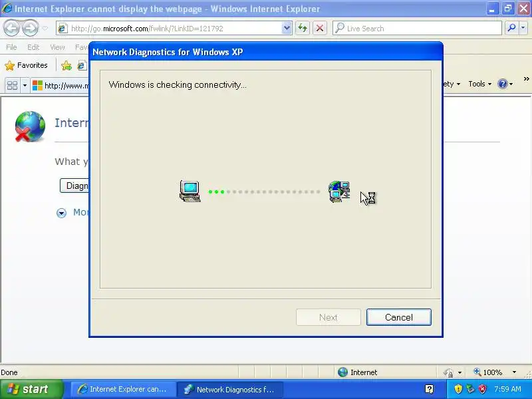Click into the Live Search box
Screen dimensions: 532x399
click(x=417, y=29)
